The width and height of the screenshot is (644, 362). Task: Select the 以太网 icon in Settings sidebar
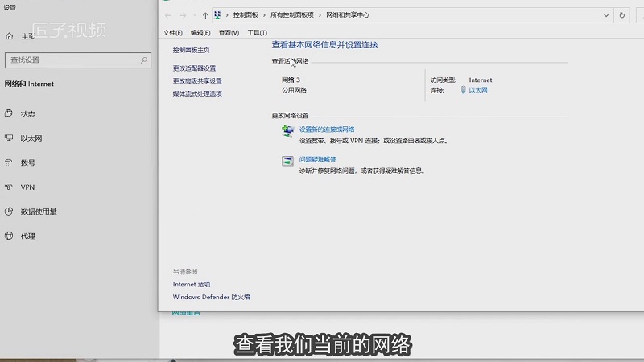[x=9, y=138]
